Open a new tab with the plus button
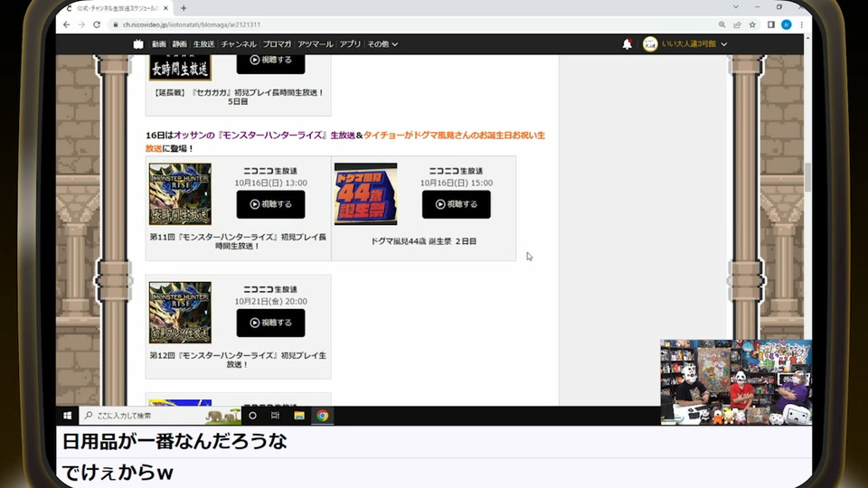The image size is (868, 488). [x=184, y=8]
